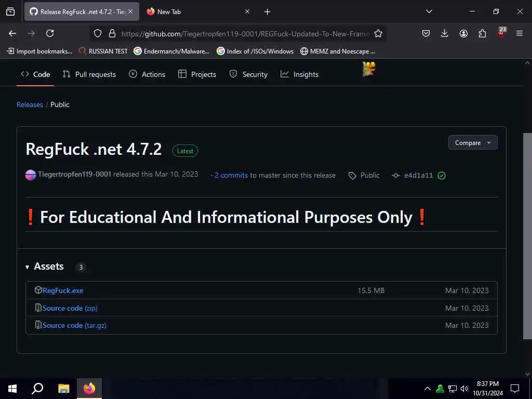The width and height of the screenshot is (532, 399).
Task: Open the RUSSIAN TEST bookmark
Action: tap(103, 51)
